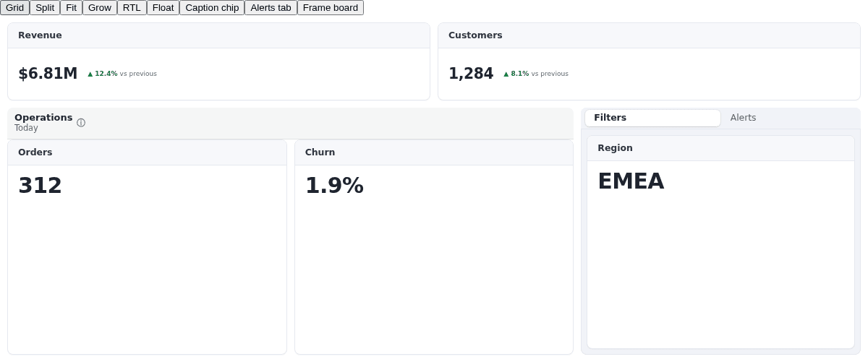The height and width of the screenshot is (362, 868).
Task: Switch to the Split layout
Action: tap(45, 8)
